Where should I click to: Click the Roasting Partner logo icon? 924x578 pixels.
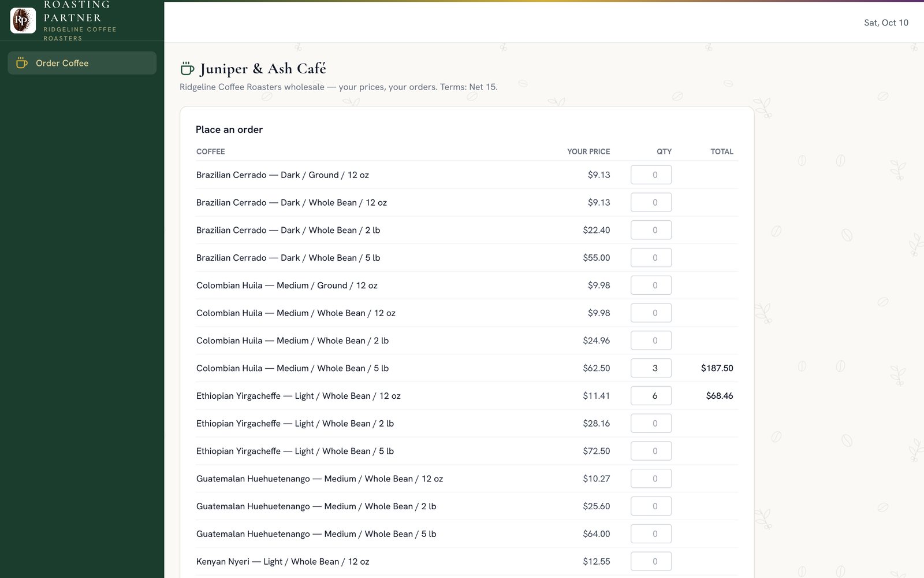(x=23, y=20)
